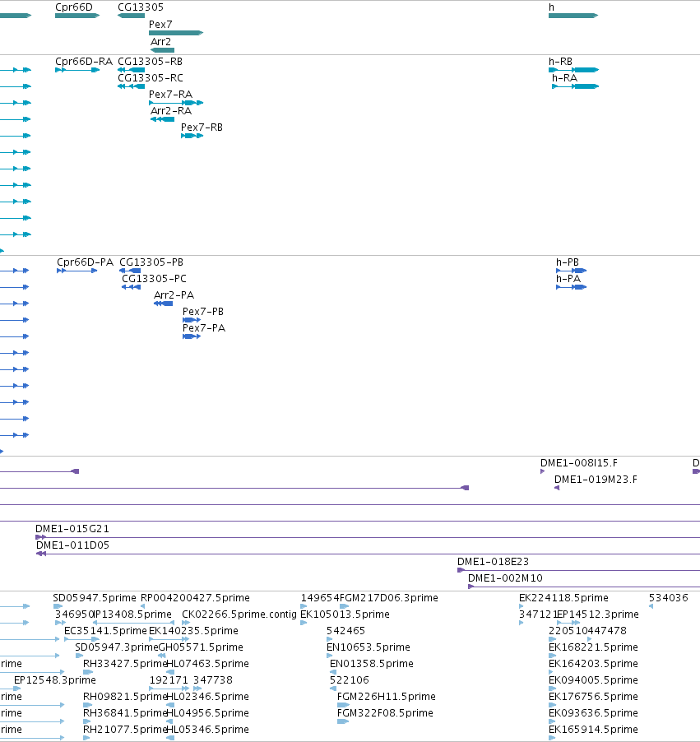Select EST EK140235.5prime
The image size is (700, 742).
[169, 639]
